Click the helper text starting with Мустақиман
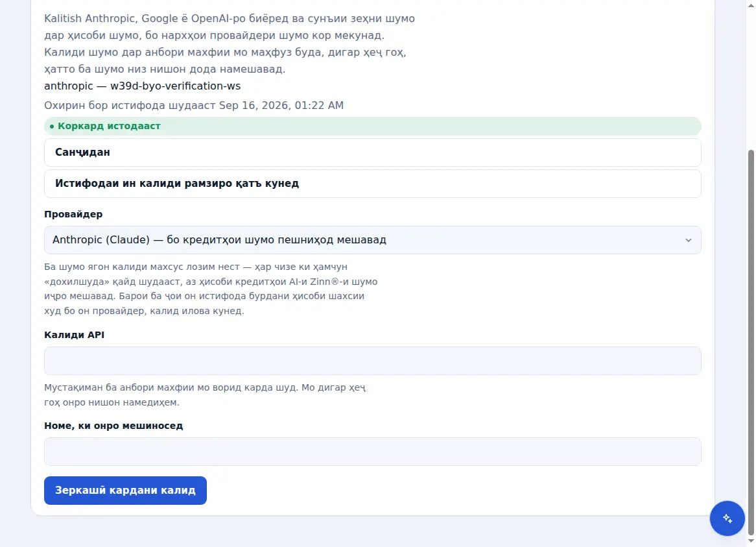756x547 pixels. (205, 395)
